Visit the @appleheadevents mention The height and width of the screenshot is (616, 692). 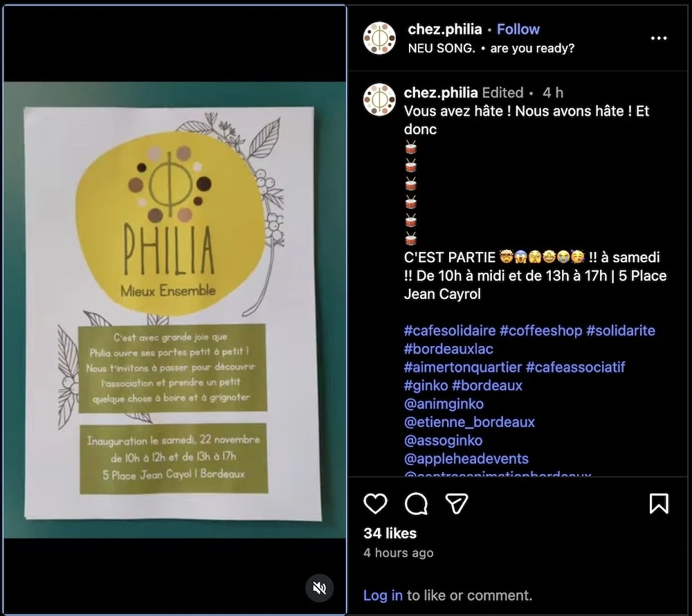[x=466, y=459]
